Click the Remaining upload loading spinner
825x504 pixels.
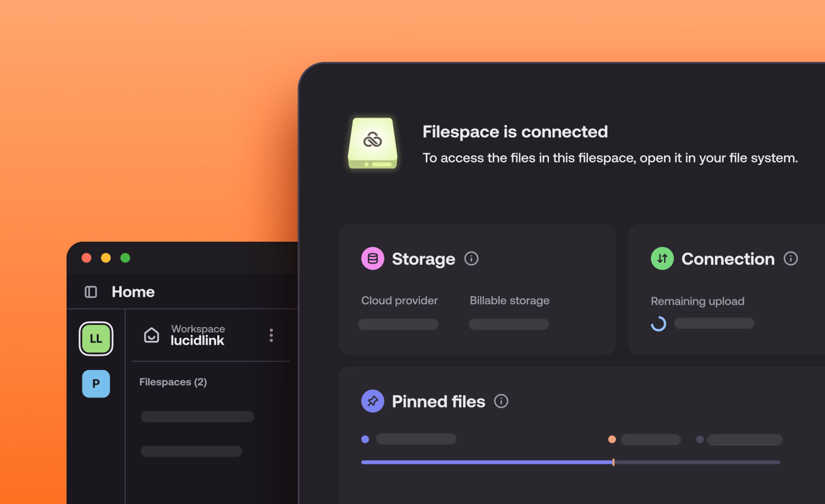click(658, 324)
